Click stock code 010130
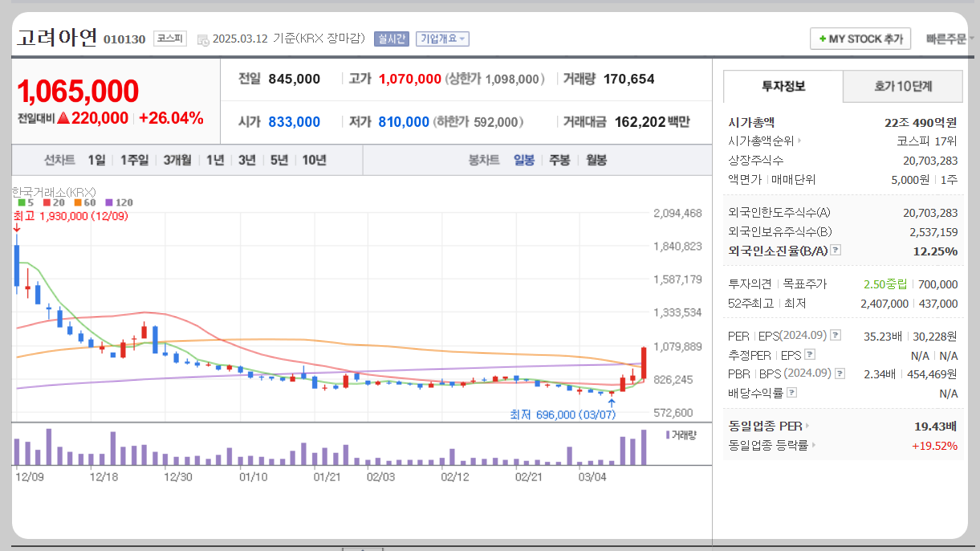This screenshot has width=980, height=551. 124,39
